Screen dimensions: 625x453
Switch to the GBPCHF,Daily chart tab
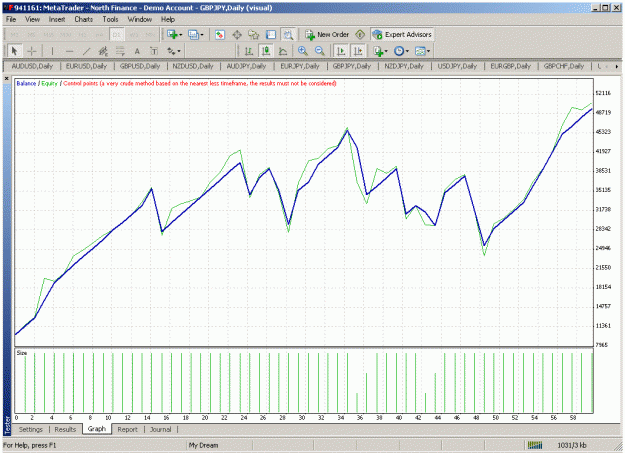[564, 66]
